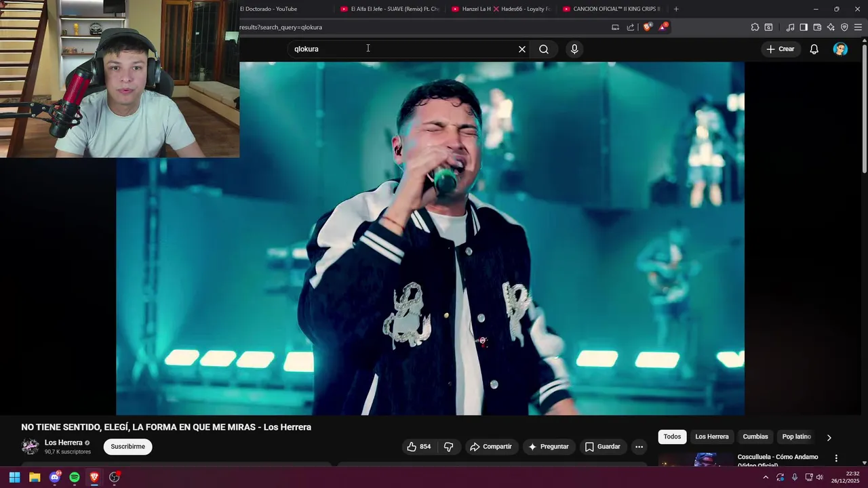Open Cosculluela - Cómo Andamo recommended video
The height and width of the screenshot is (488, 868).
(x=778, y=460)
